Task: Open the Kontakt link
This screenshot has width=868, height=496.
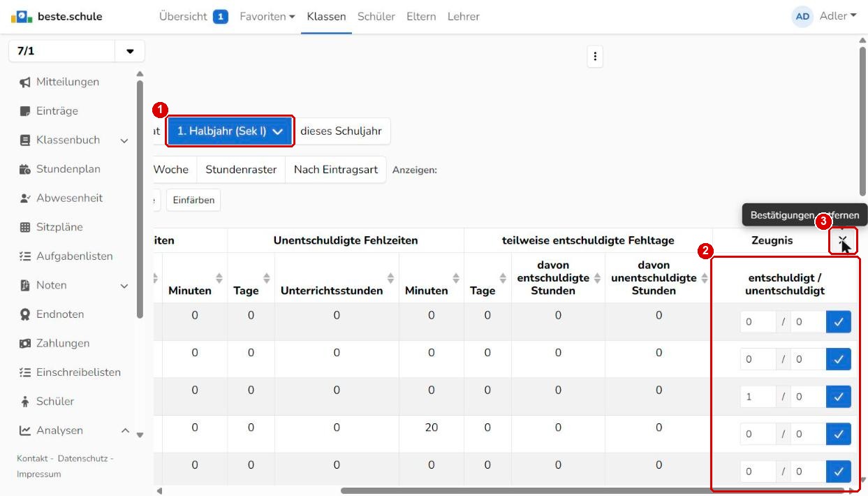Action: coord(32,458)
